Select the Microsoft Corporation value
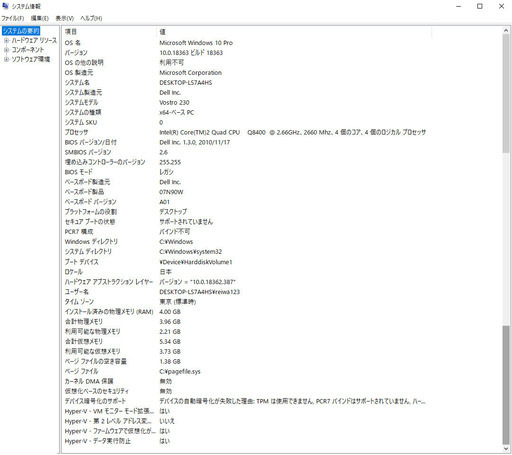512x455 pixels. [190, 73]
